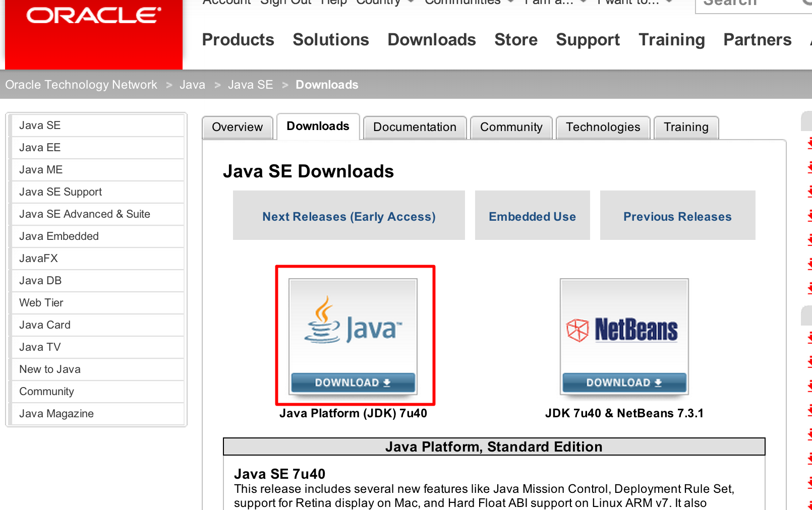Screen dimensions: 812x510
Task: Click Java Platform, Standard Edition header
Action: coord(494,447)
